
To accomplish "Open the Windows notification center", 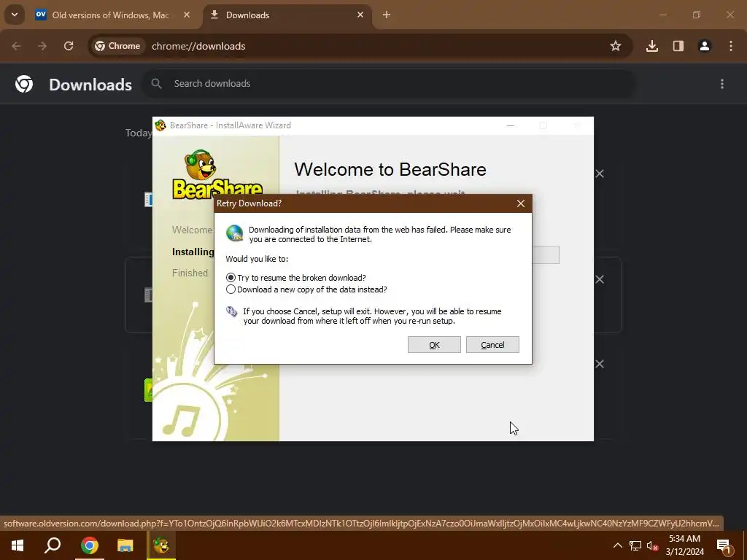I will 724,545.
